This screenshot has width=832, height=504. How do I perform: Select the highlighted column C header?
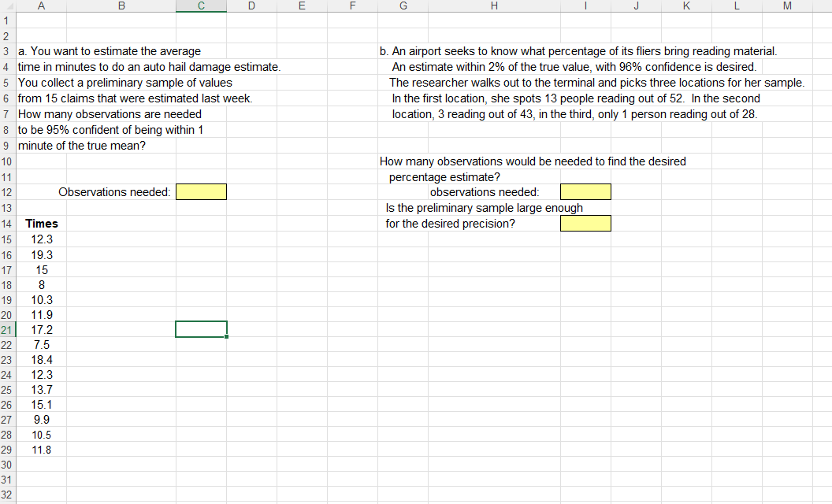point(201,6)
